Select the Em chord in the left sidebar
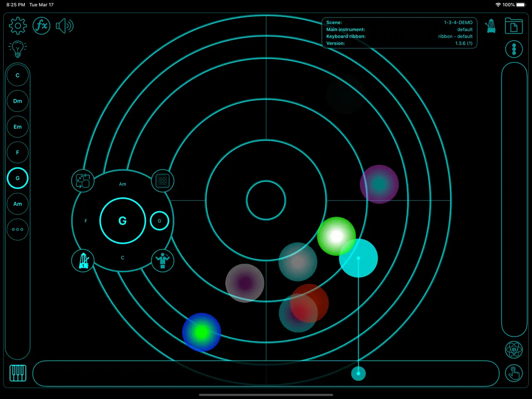Screen dimensions: 532x399 pos(17,127)
